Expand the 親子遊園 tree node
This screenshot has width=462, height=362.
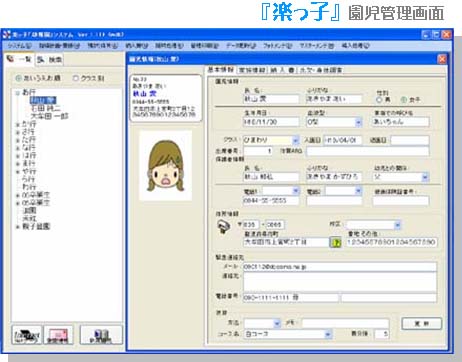click(18, 227)
